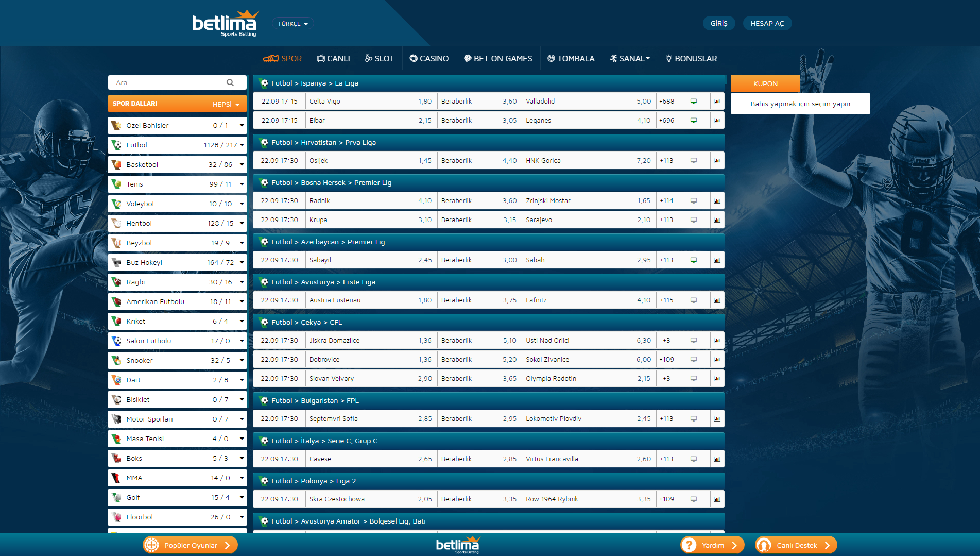The image size is (980, 556).
Task: Click the Popüler Oyunlar casino chip icon
Action: pyautogui.click(x=151, y=545)
